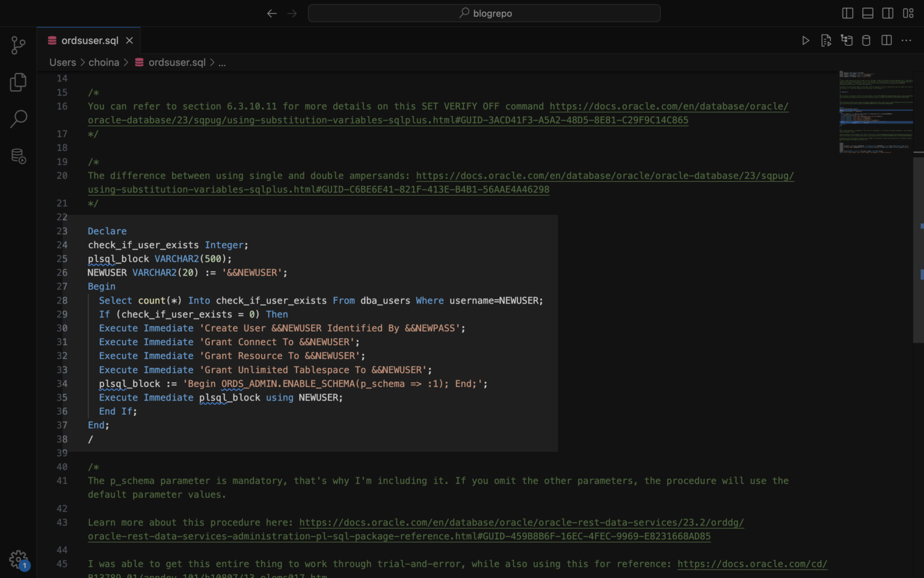This screenshot has height=578, width=924.
Task: Open the Customize Layout control
Action: pos(908,13)
